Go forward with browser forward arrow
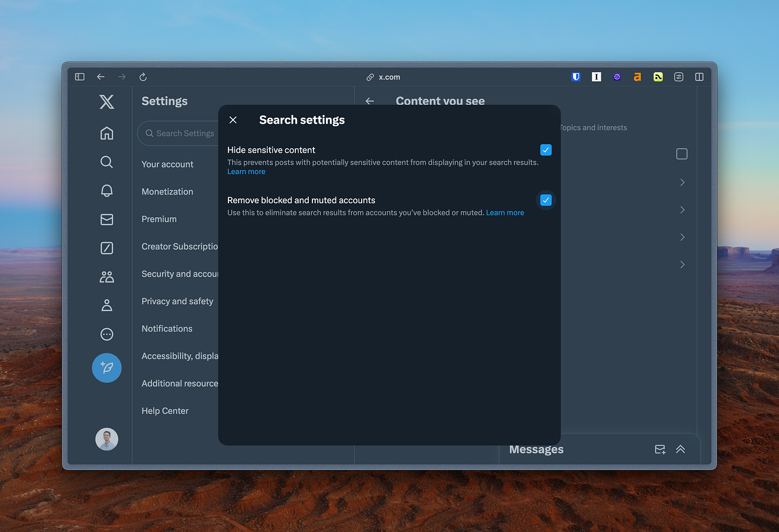 click(x=122, y=77)
